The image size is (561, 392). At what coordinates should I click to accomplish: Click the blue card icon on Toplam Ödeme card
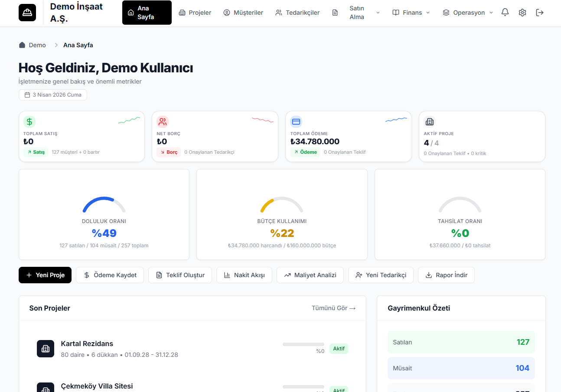click(296, 121)
